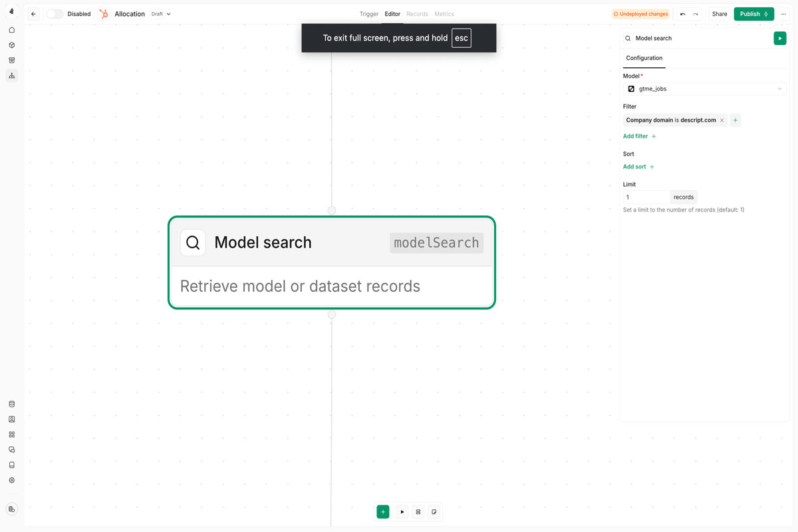Open the contact card icon in the sidebar
This screenshot has height=532, width=798.
[11, 420]
